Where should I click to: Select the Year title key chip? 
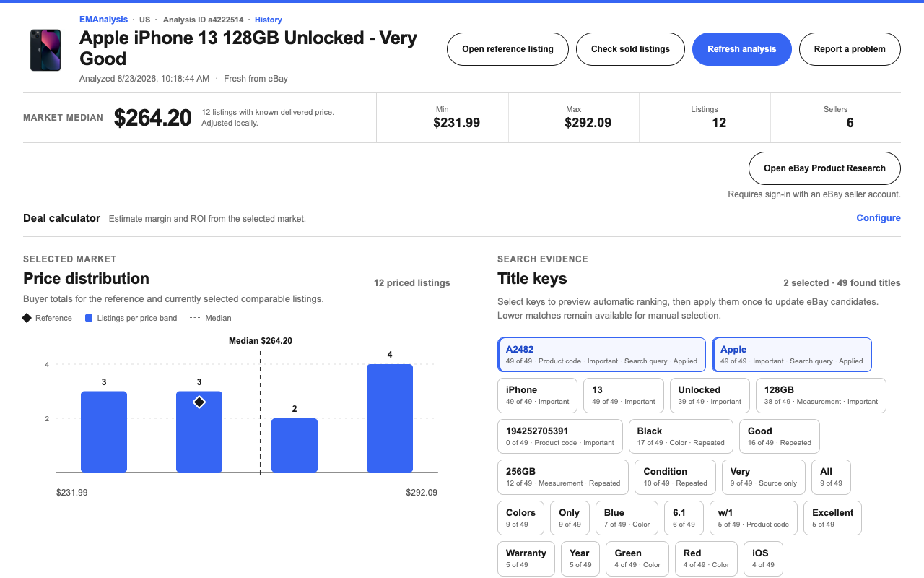coord(580,558)
